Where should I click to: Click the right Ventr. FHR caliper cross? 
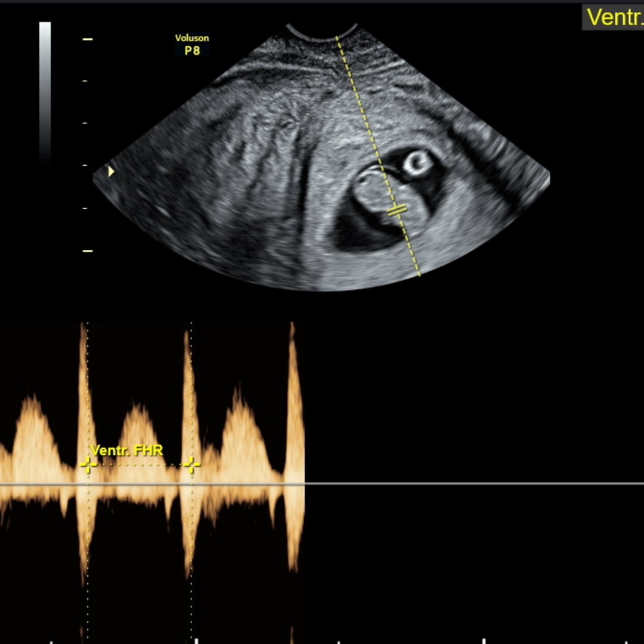(x=191, y=465)
